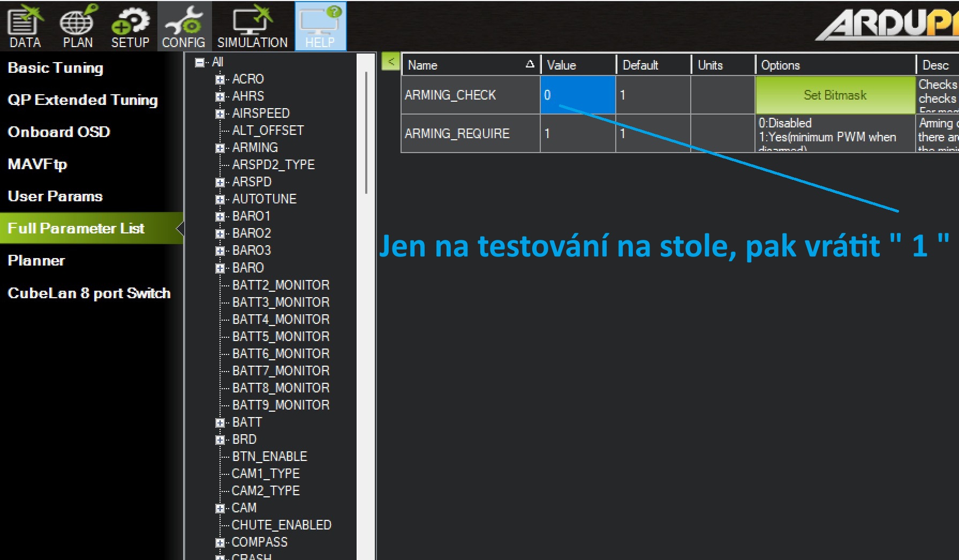This screenshot has height=560, width=959.
Task: Open the SETUP gear icon
Action: [x=130, y=26]
